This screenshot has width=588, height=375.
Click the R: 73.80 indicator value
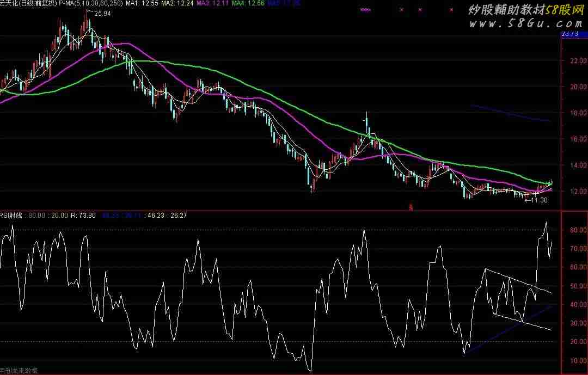[x=83, y=216]
